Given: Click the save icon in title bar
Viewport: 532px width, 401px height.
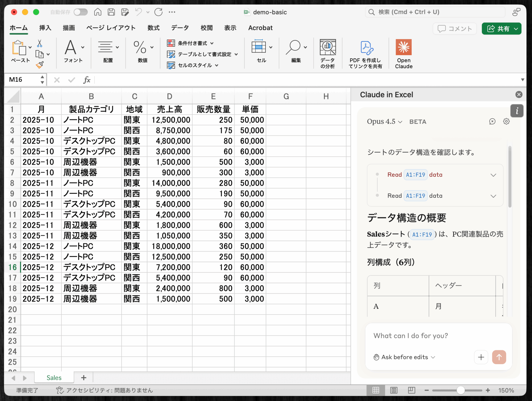Looking at the screenshot, I should point(111,12).
